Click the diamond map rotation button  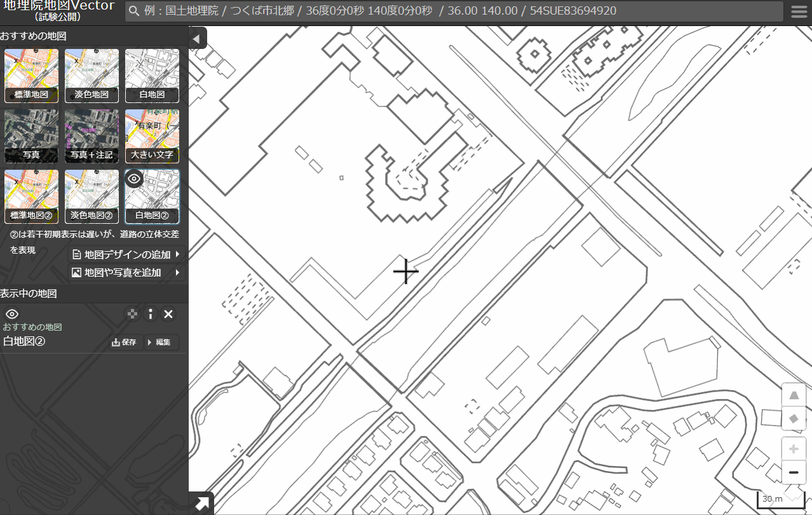tap(793, 418)
